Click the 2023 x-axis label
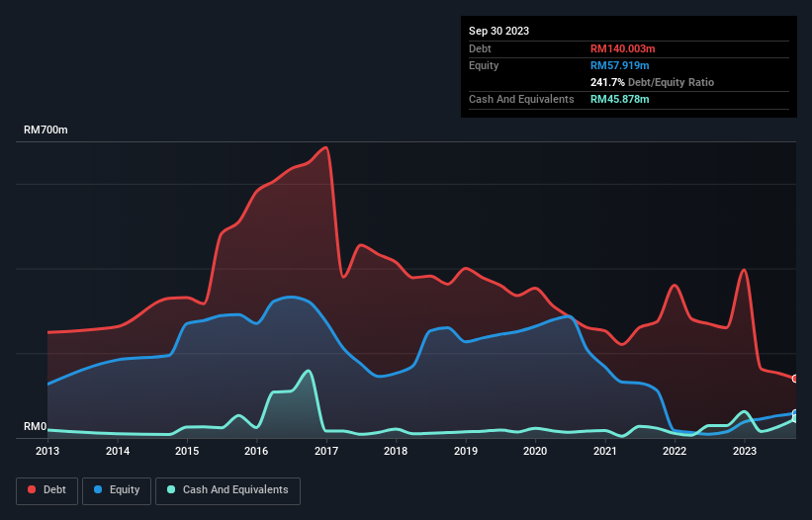This screenshot has height=520, width=812. point(744,451)
